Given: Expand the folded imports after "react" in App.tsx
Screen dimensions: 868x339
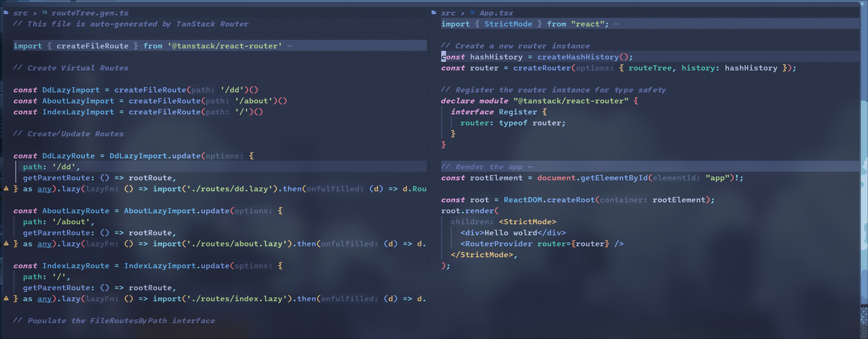Looking at the screenshot, I should click(x=617, y=24).
